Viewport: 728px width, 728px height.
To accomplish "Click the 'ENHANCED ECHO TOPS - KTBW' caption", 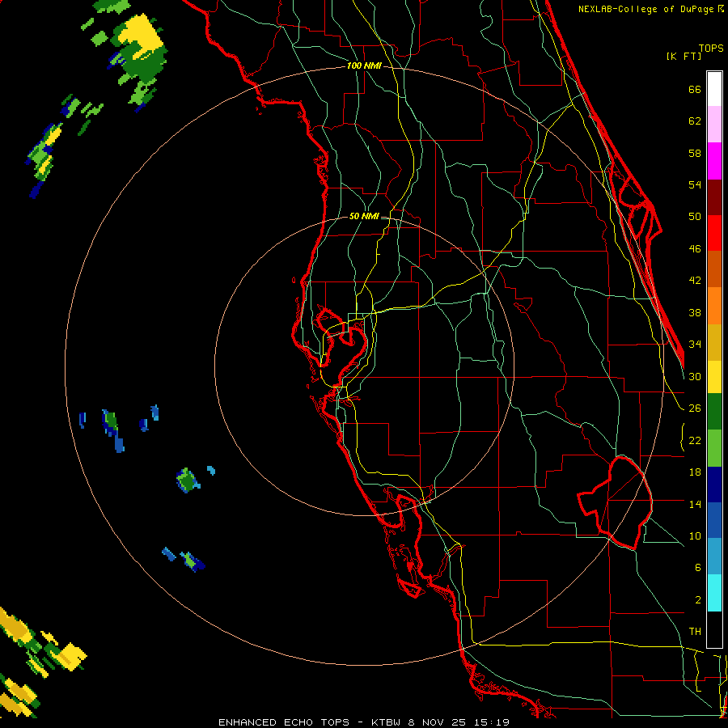I will (309, 722).
